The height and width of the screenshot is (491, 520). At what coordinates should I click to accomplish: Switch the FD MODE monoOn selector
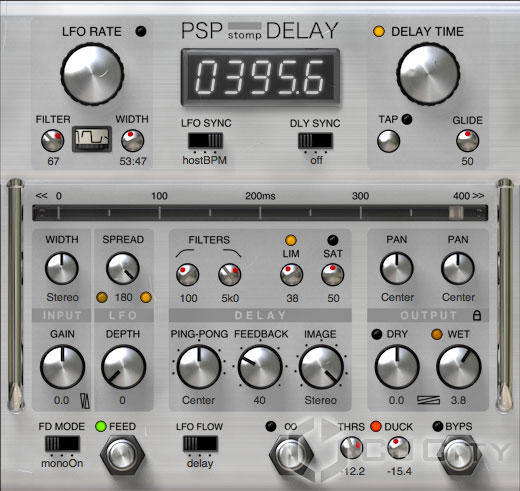[62, 444]
